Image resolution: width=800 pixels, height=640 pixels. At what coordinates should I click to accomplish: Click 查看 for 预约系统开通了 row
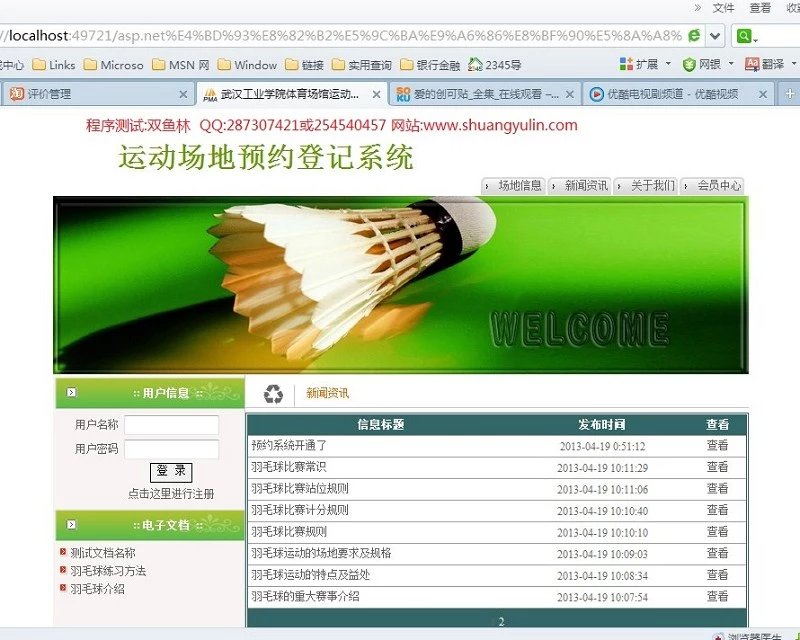pos(717,446)
